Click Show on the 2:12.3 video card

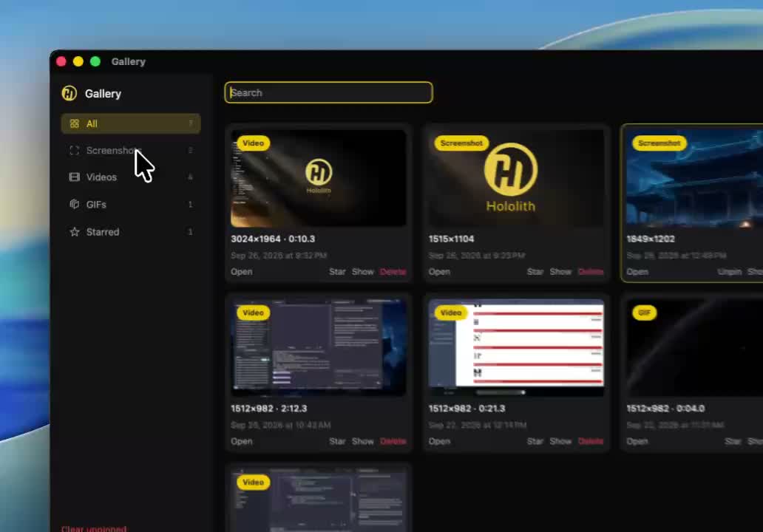[363, 441]
